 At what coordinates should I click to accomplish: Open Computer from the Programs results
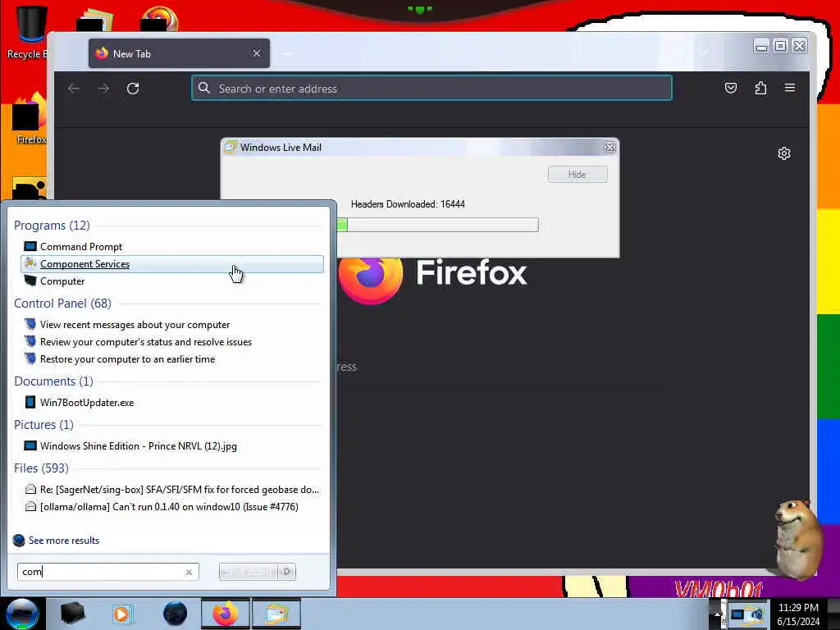coord(171,281)
